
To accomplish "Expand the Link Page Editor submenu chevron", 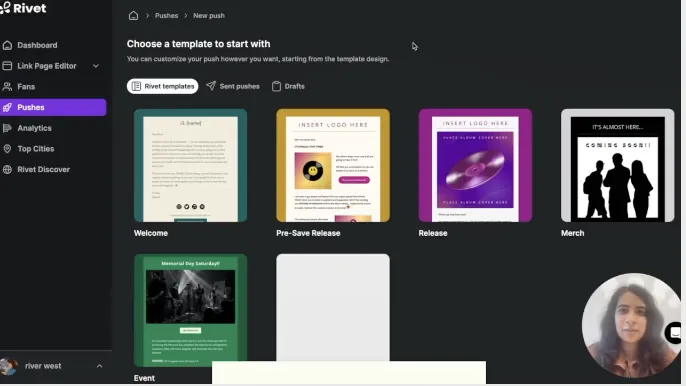I will click(96, 66).
